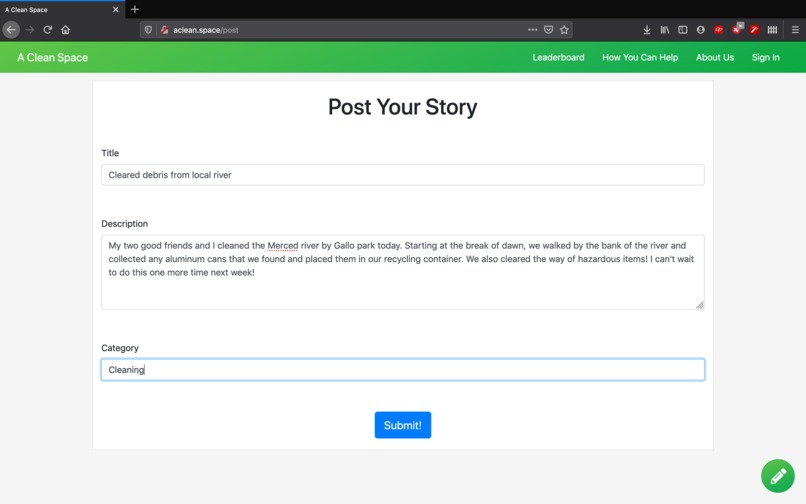Click the Post Your Story heading
Viewport: 806px width, 504px height.
click(402, 107)
